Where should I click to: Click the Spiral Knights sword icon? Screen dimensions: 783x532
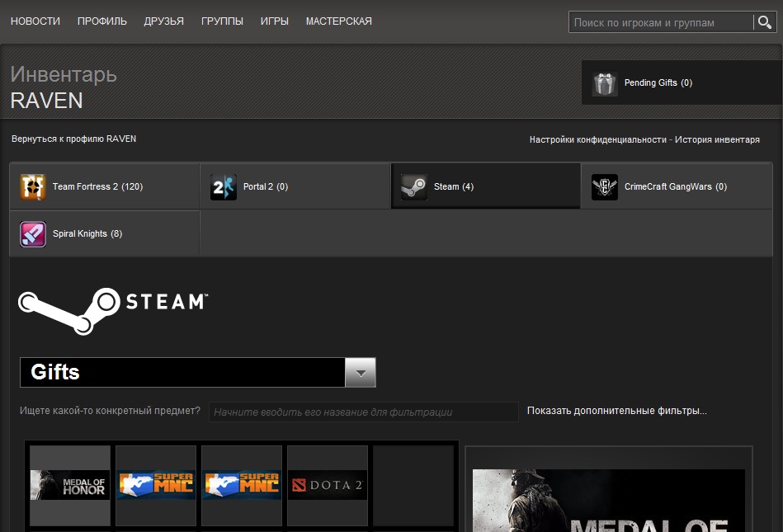(x=33, y=234)
